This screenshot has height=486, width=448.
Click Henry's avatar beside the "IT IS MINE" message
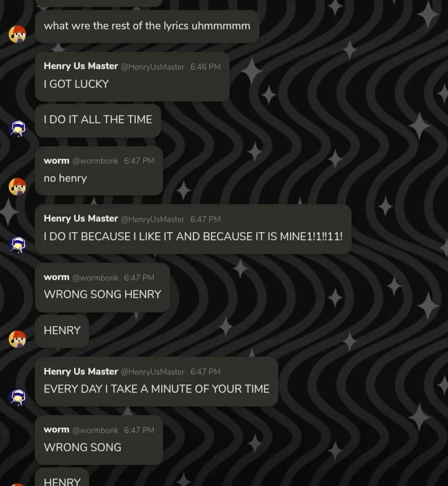pos(17,245)
